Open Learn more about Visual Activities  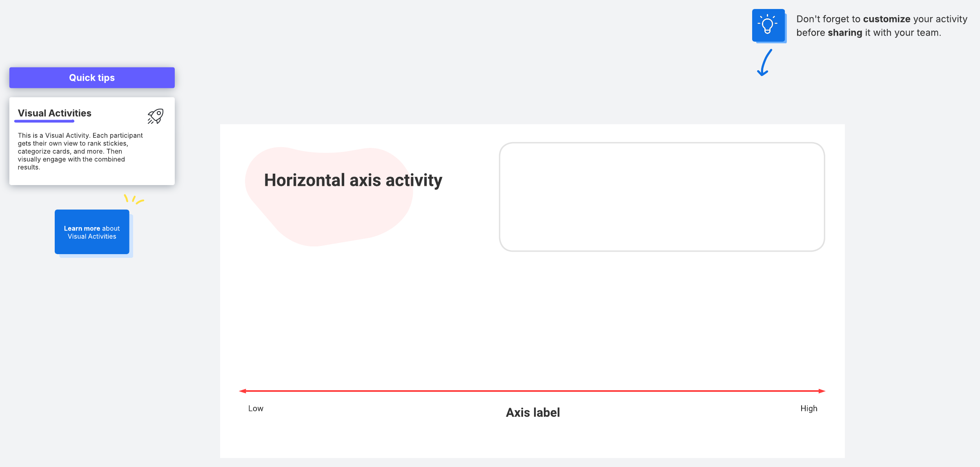point(92,232)
